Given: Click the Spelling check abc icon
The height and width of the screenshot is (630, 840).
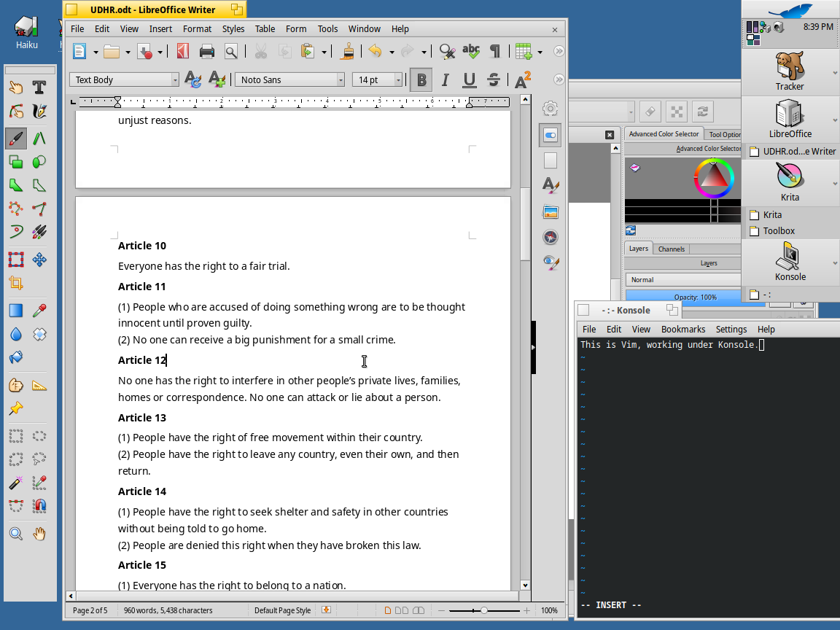Looking at the screenshot, I should (x=471, y=52).
